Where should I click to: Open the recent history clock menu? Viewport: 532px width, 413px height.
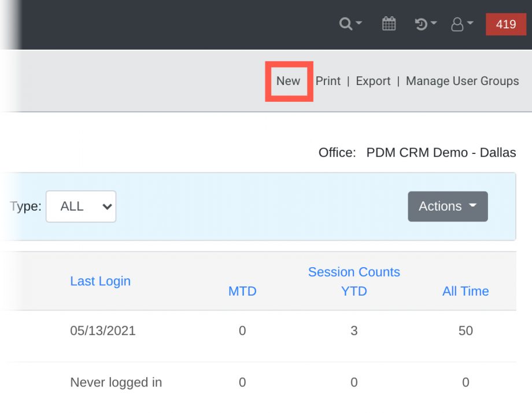(426, 24)
